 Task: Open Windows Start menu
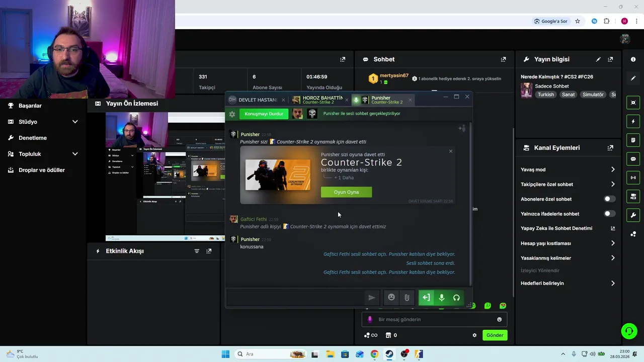(x=225, y=354)
